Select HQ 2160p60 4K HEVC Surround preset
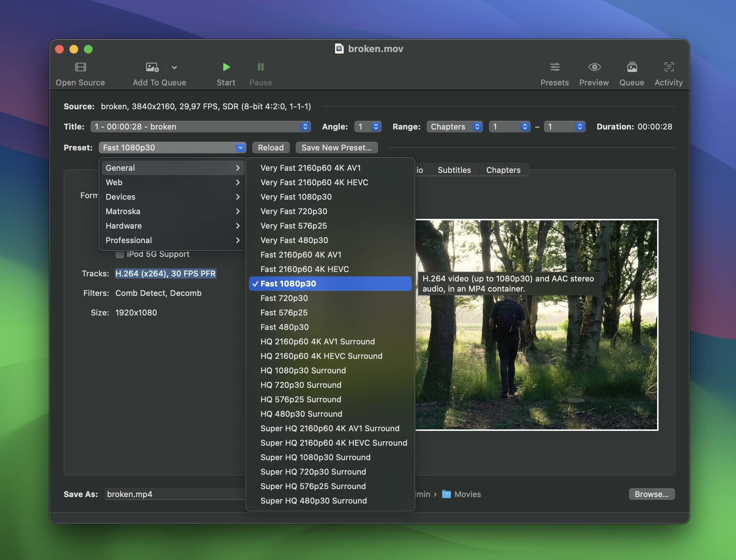 [330, 356]
